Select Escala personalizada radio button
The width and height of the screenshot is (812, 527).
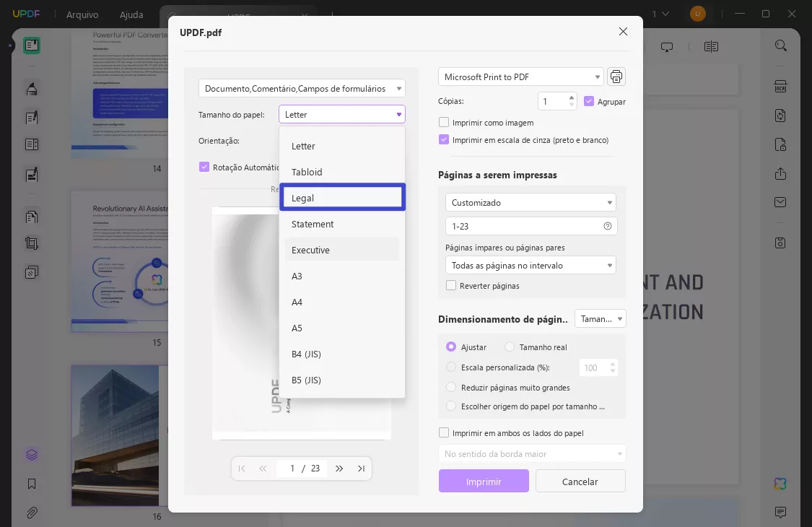[x=451, y=367]
